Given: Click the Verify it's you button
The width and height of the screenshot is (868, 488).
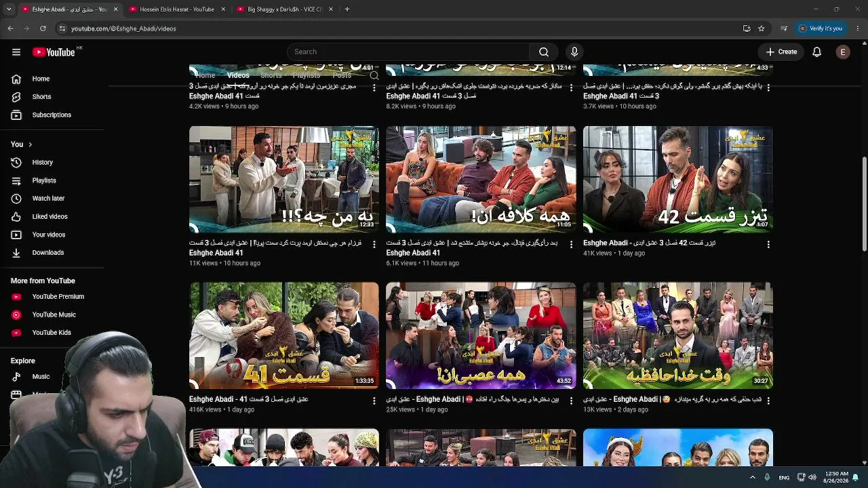Looking at the screenshot, I should coord(821,28).
